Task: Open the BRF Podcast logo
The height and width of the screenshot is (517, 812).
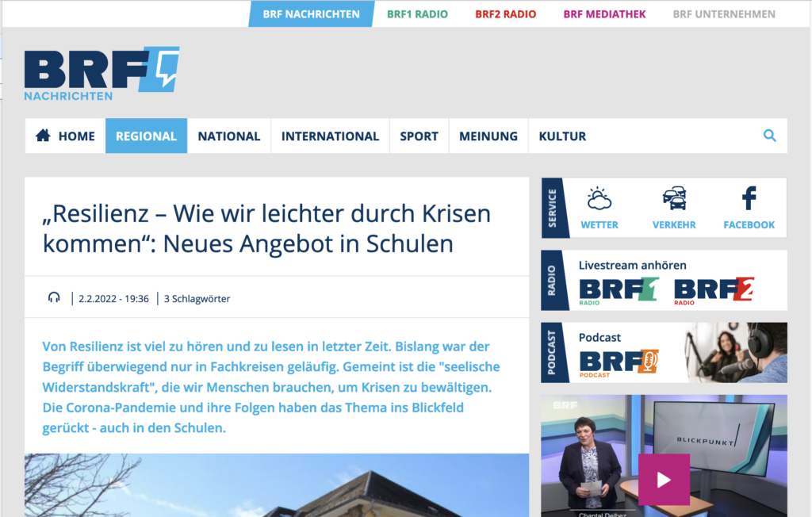Action: coord(619,364)
